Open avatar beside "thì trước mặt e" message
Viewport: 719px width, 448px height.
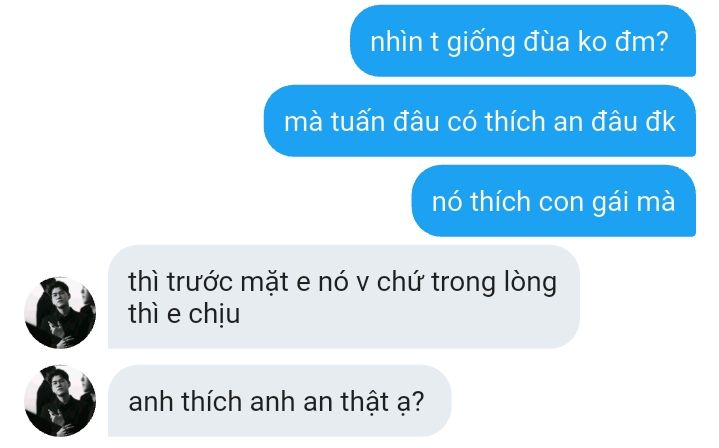pos(60,313)
